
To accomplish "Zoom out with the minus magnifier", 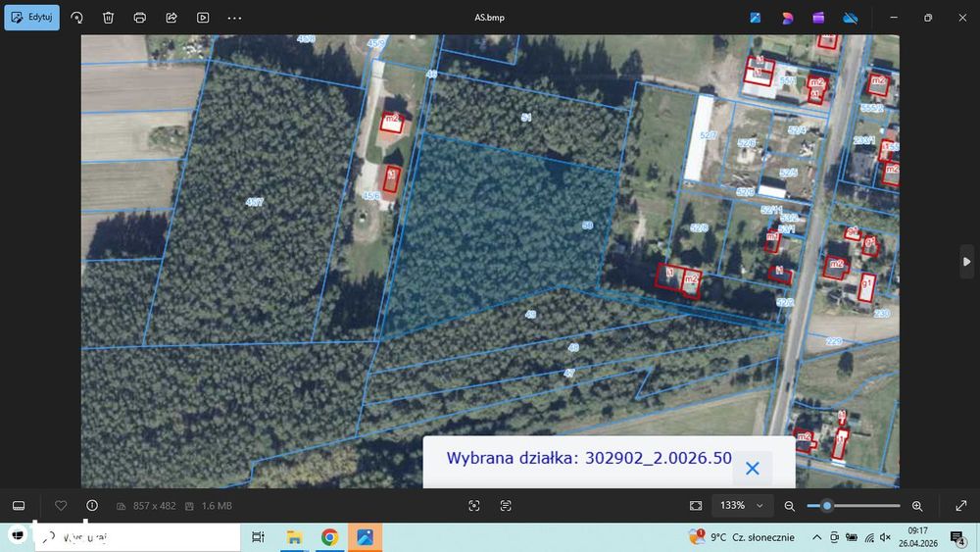I will coord(789,506).
